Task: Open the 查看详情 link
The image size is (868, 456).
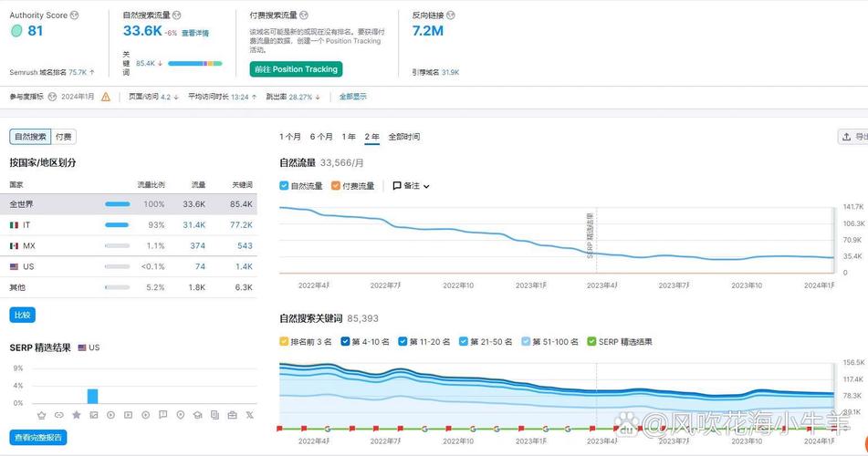Action: (195, 33)
